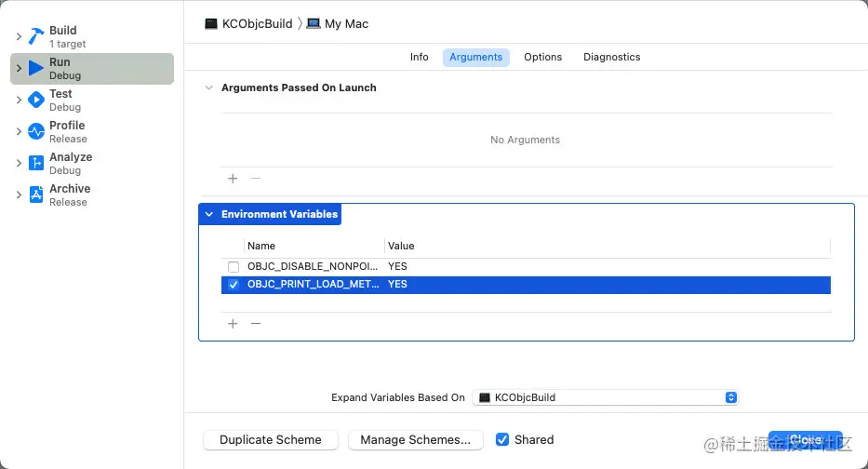Switch to the Info tab

pyautogui.click(x=420, y=57)
